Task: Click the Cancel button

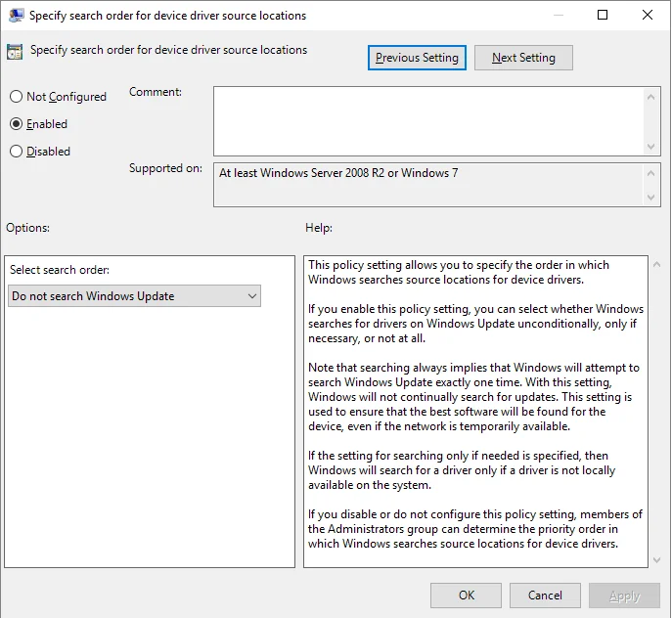Action: pos(545,596)
